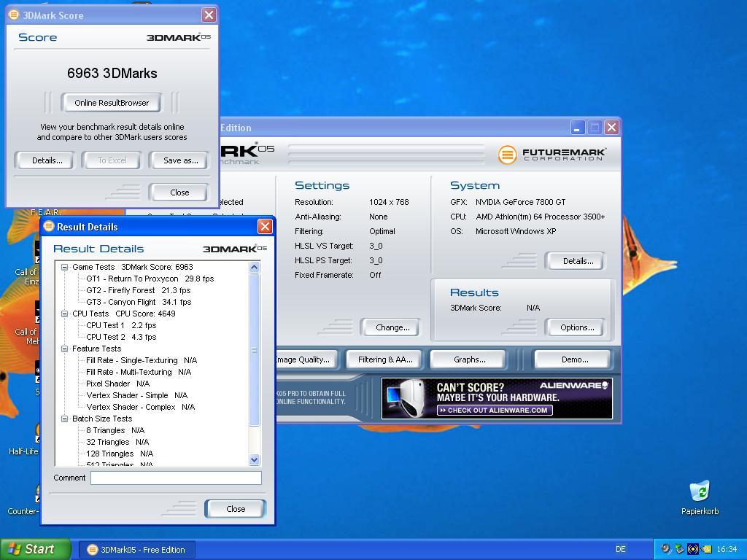Click the Futuremark Corporation logo
This screenshot has width=747, height=560.
click(x=552, y=155)
